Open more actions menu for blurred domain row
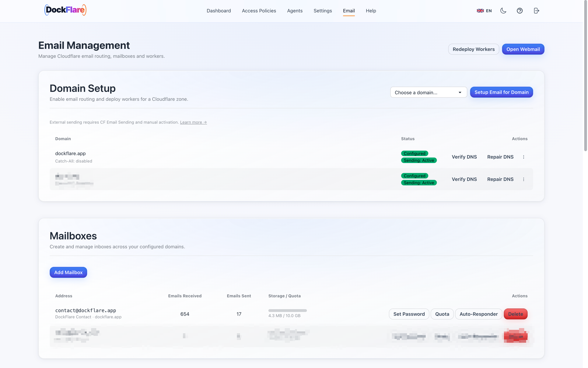The height and width of the screenshot is (368, 588). pyautogui.click(x=523, y=179)
